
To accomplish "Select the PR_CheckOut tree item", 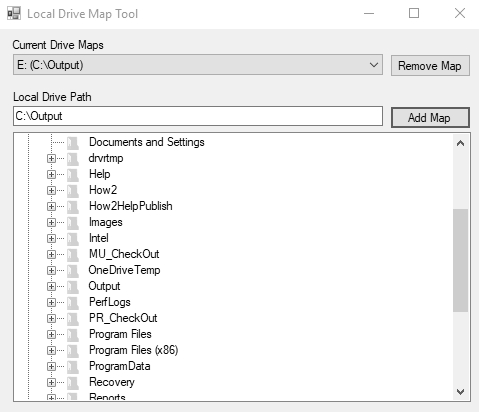I will 123,318.
